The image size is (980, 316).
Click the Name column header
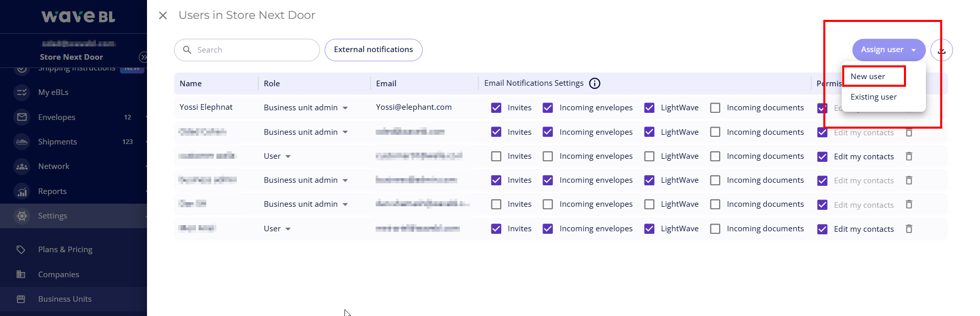pyautogui.click(x=190, y=84)
